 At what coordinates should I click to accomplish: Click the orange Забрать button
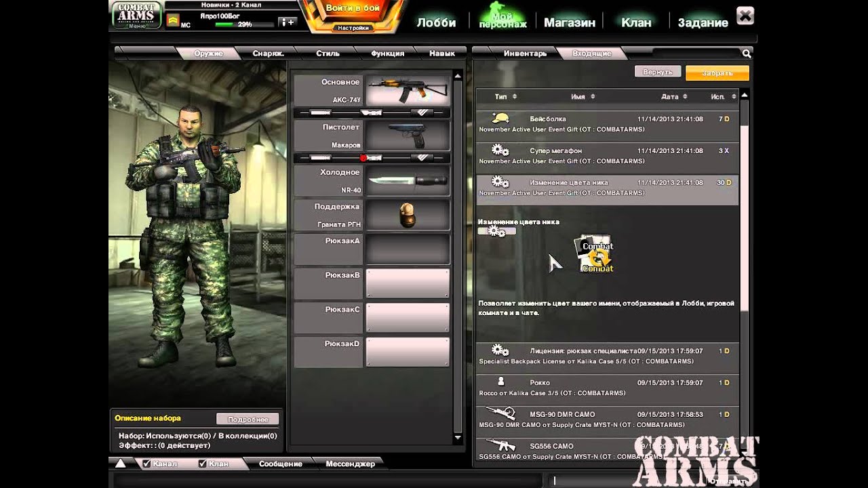pos(717,73)
